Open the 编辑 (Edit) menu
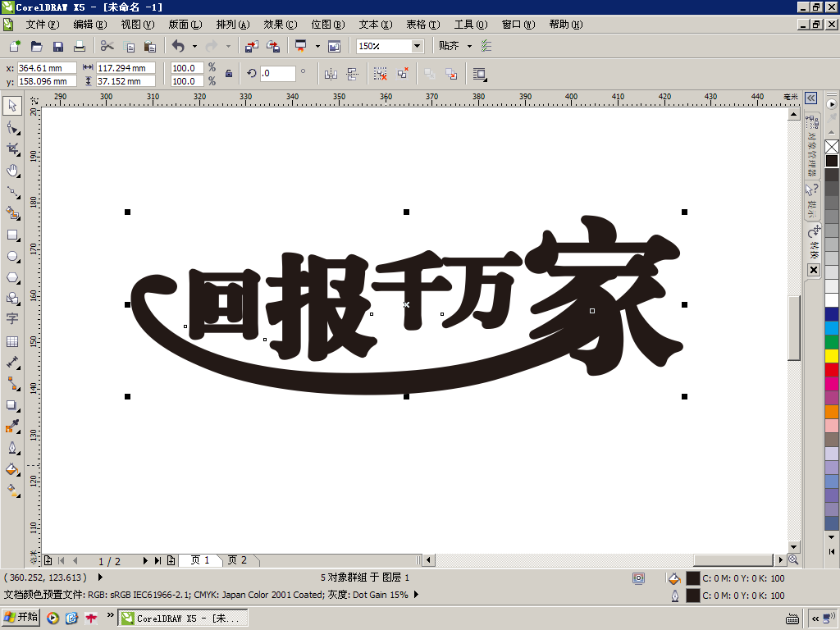 pyautogui.click(x=90, y=25)
